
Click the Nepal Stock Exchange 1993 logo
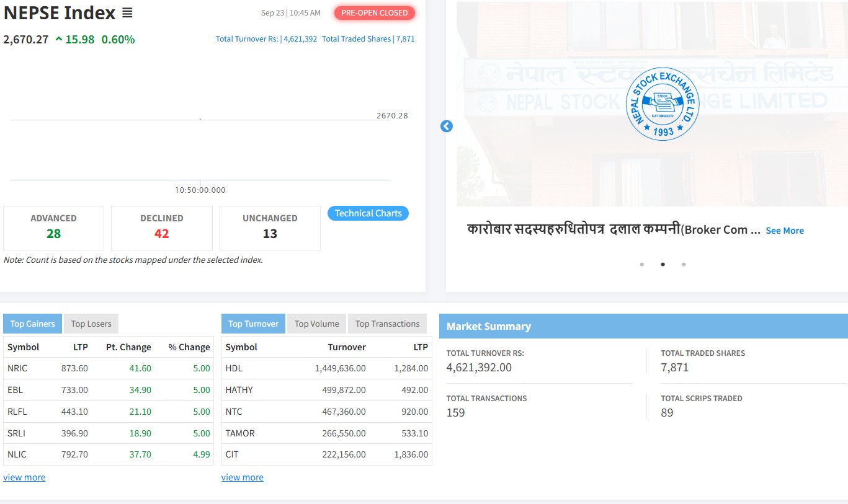pyautogui.click(x=663, y=104)
